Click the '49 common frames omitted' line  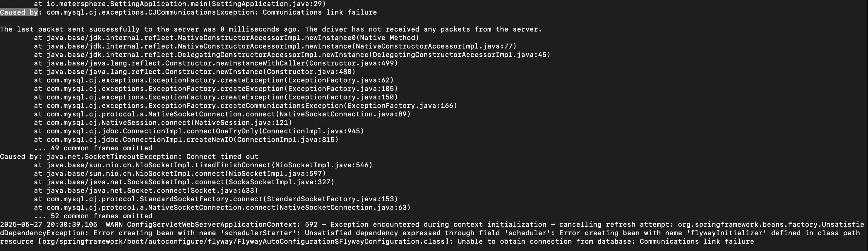click(93, 148)
